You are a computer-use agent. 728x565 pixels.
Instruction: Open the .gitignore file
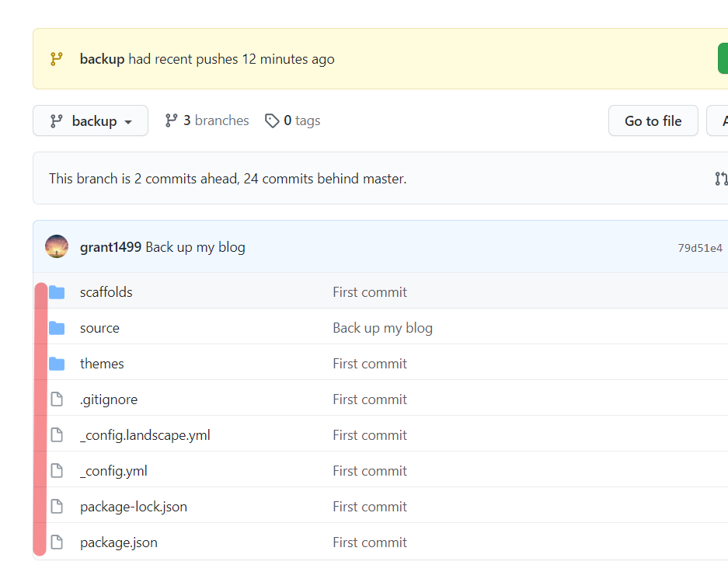tap(109, 399)
